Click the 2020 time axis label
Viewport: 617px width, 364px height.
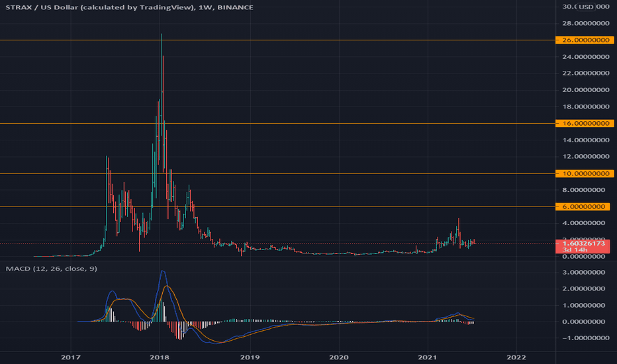pos(339,357)
